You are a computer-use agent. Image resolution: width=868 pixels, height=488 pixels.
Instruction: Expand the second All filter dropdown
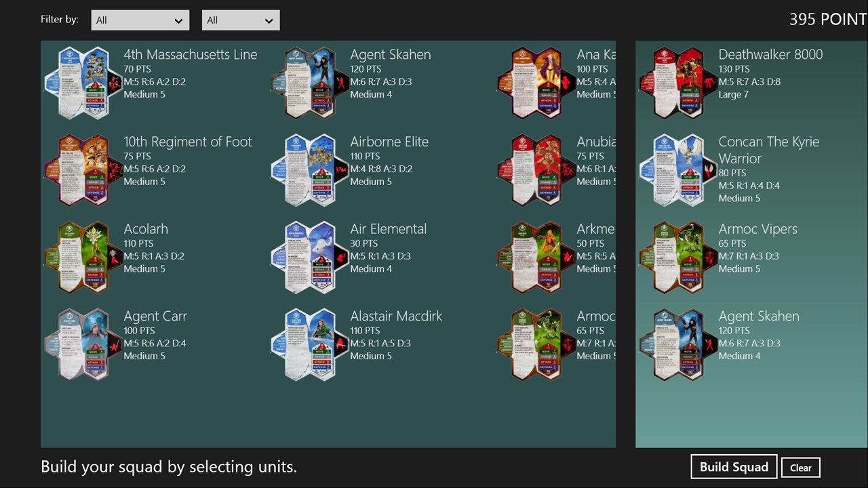(241, 20)
